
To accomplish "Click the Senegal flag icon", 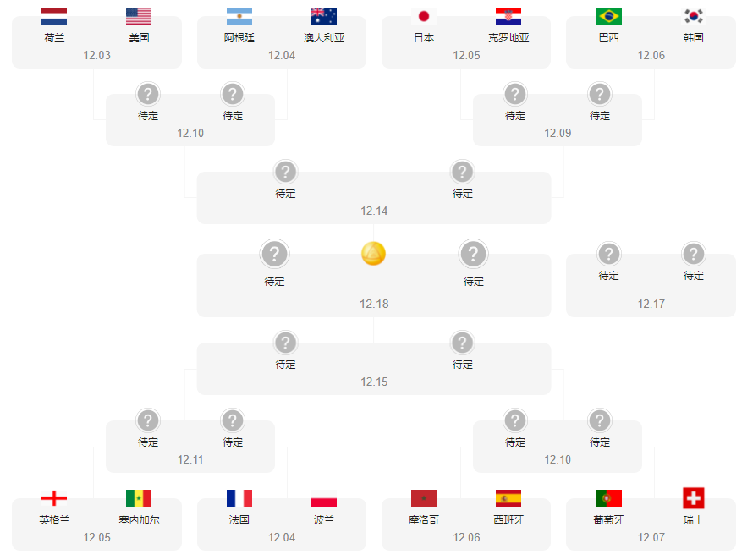I will (138, 498).
